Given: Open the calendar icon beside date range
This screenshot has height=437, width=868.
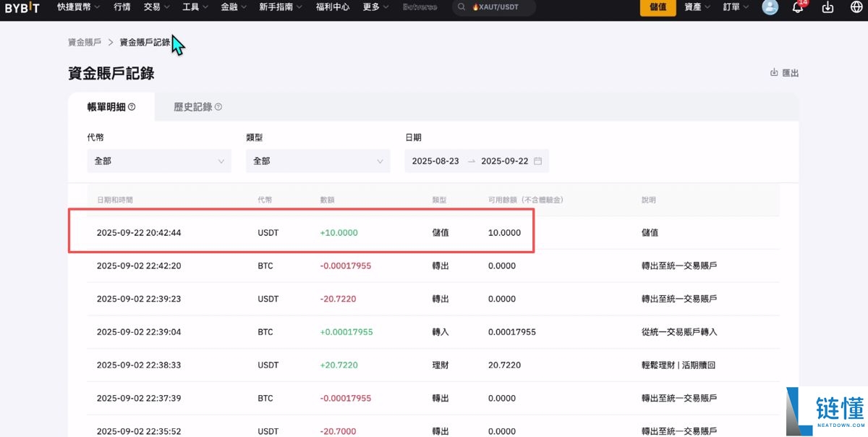Looking at the screenshot, I should pyautogui.click(x=537, y=161).
